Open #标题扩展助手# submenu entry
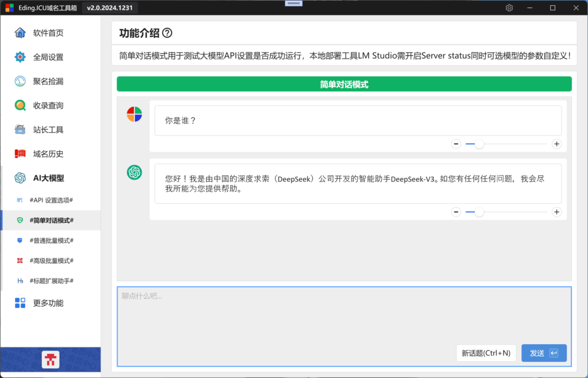The width and height of the screenshot is (588, 378). tap(51, 281)
